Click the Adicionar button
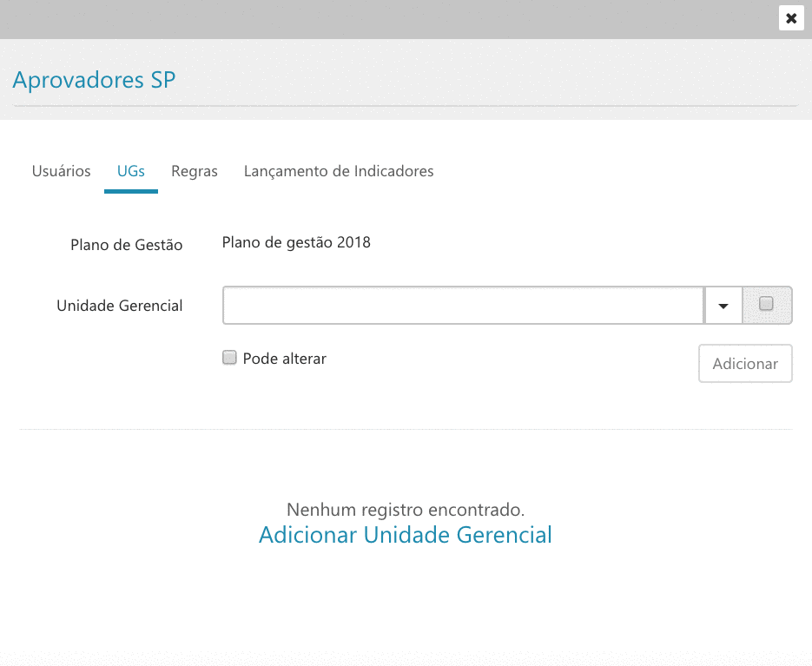 (x=745, y=364)
